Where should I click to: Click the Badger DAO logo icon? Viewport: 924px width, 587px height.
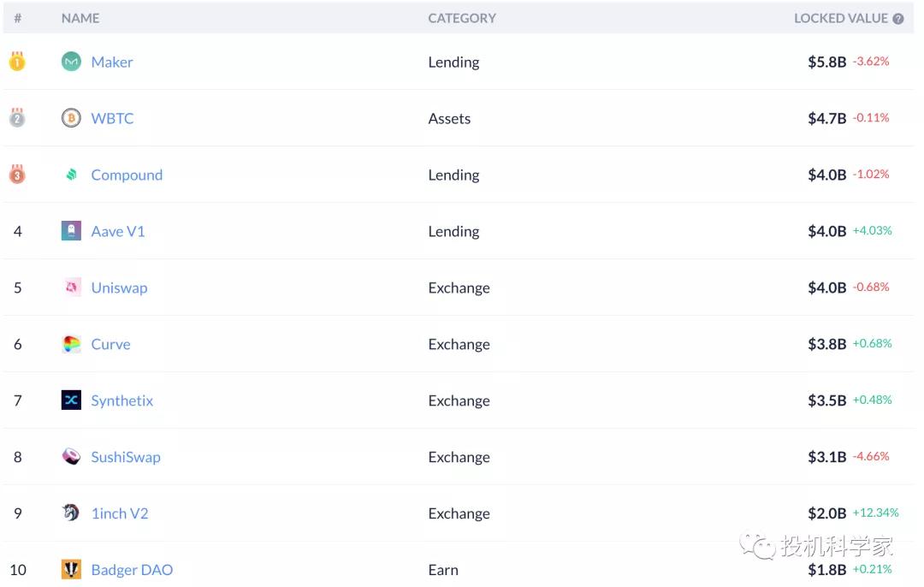(x=71, y=569)
